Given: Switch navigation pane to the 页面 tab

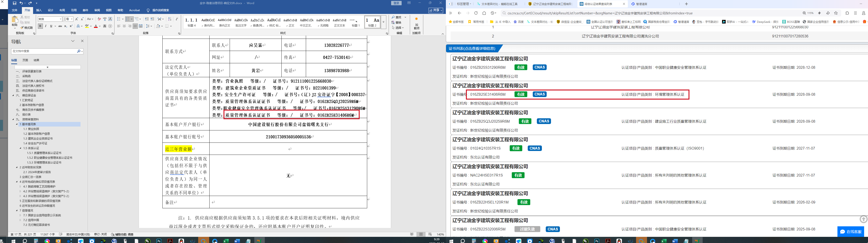Looking at the screenshot, I should pos(25,60).
